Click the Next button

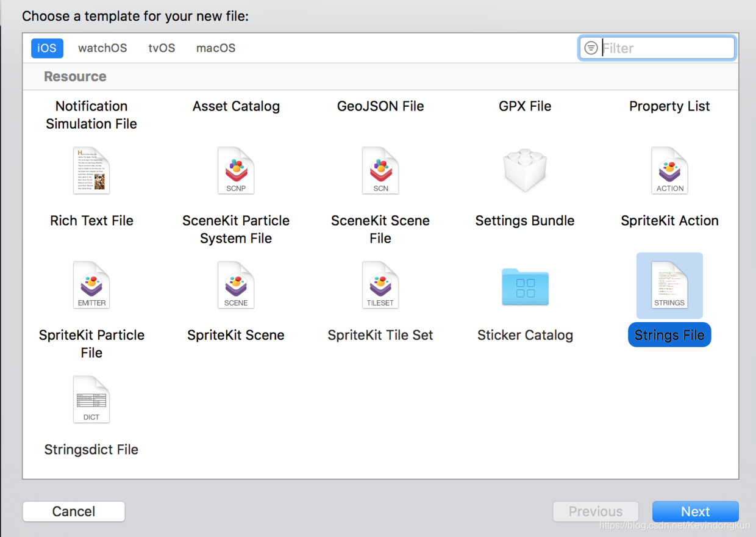pos(696,511)
